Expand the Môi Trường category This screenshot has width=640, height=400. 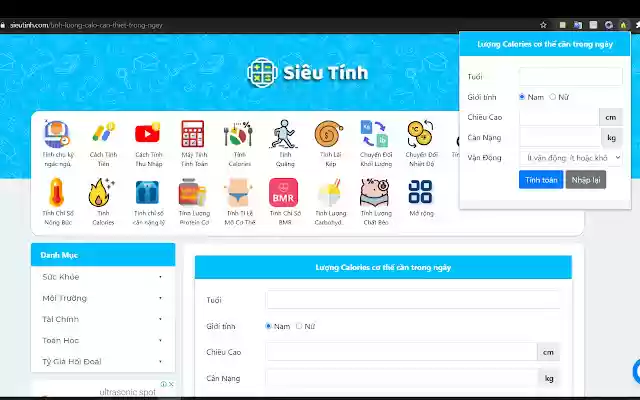coord(103,298)
